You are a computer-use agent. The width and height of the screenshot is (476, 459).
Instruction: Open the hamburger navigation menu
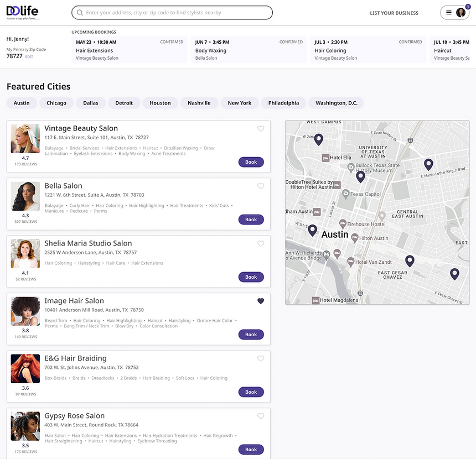[x=449, y=12]
